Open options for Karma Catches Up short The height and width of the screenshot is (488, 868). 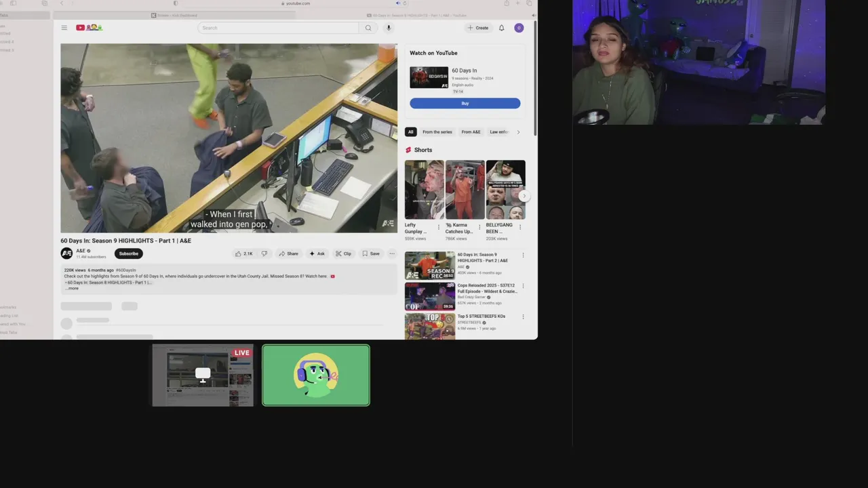click(x=479, y=227)
